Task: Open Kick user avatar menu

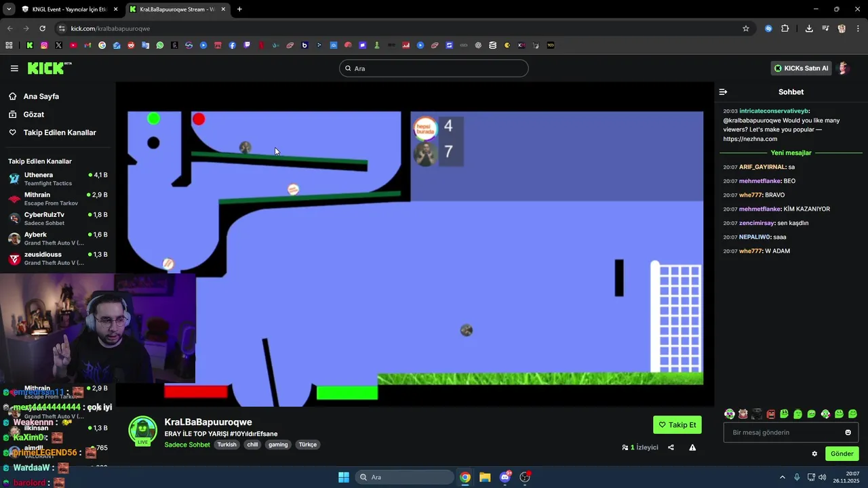Action: pyautogui.click(x=844, y=68)
